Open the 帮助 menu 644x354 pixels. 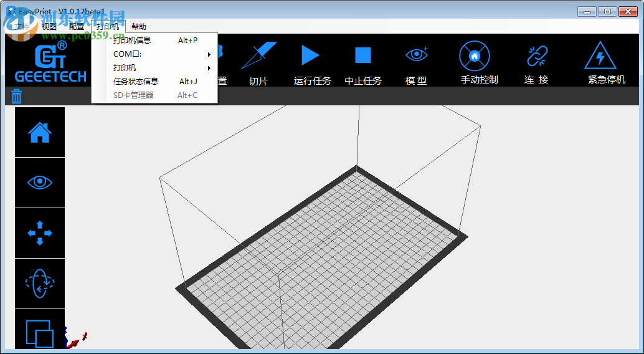tap(139, 27)
